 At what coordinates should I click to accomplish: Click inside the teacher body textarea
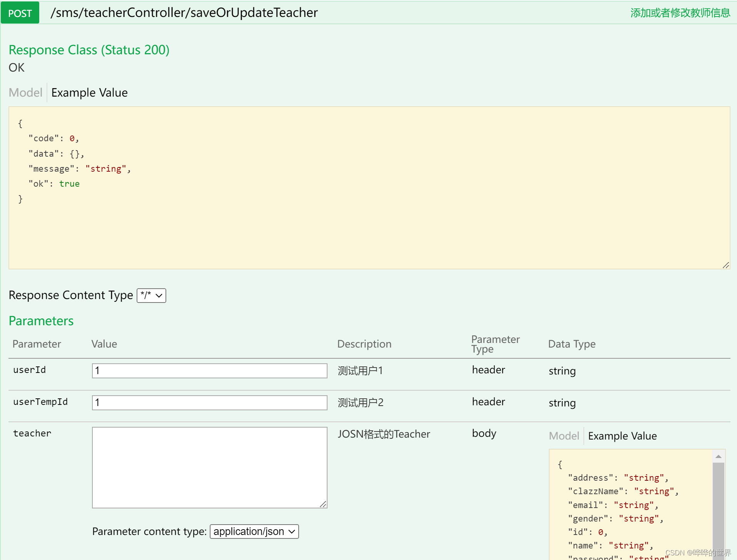[209, 468]
